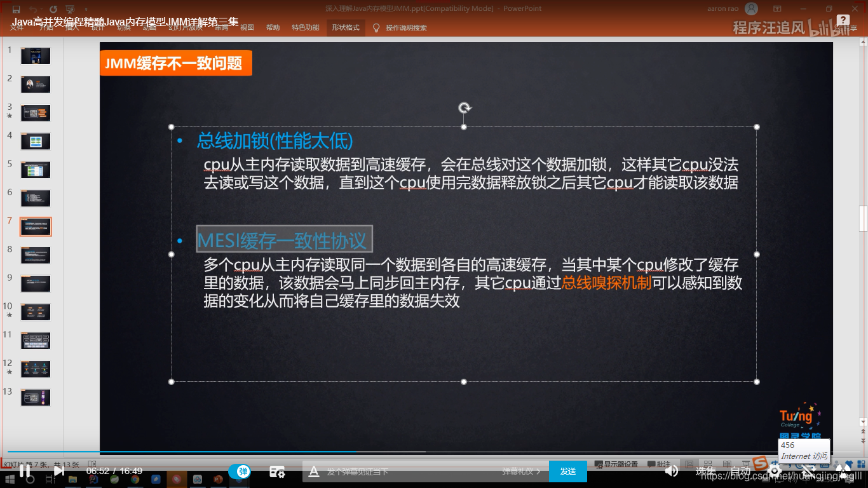The image size is (868, 488).
Task: Select slide 1 thumbnail
Action: (36, 56)
